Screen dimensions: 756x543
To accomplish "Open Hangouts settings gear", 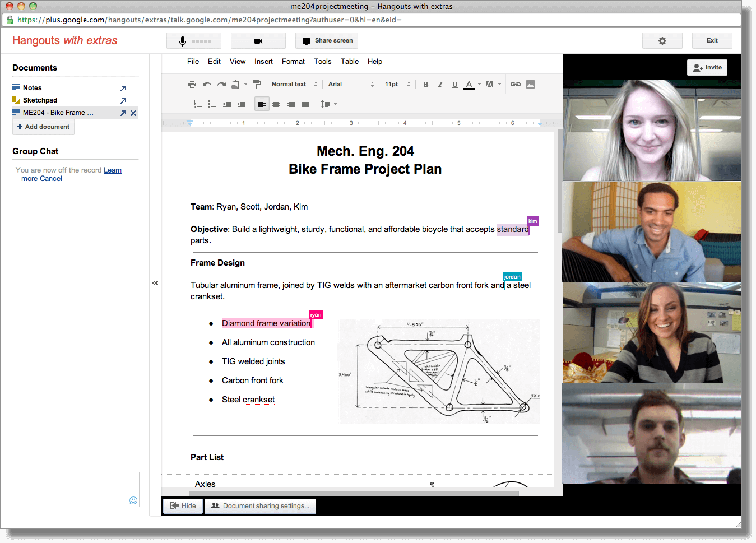I will pos(662,41).
